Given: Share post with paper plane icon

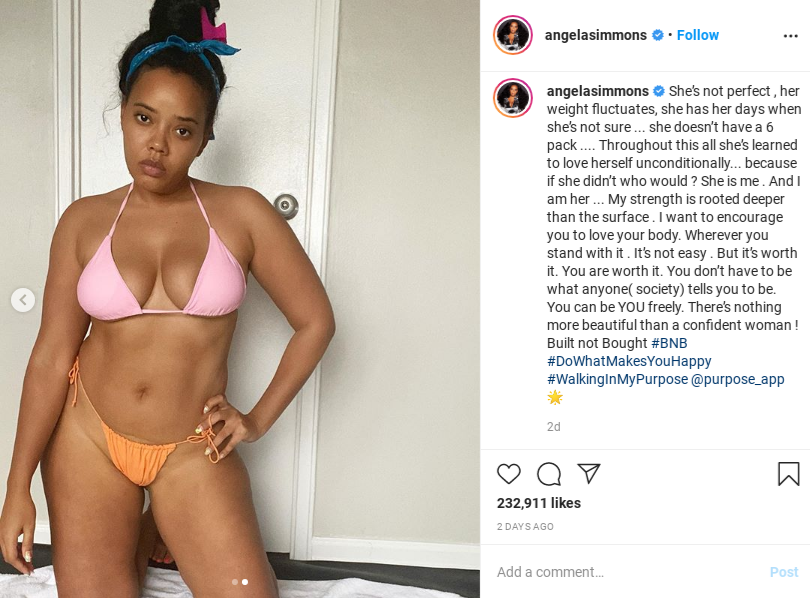Looking at the screenshot, I should (x=588, y=473).
